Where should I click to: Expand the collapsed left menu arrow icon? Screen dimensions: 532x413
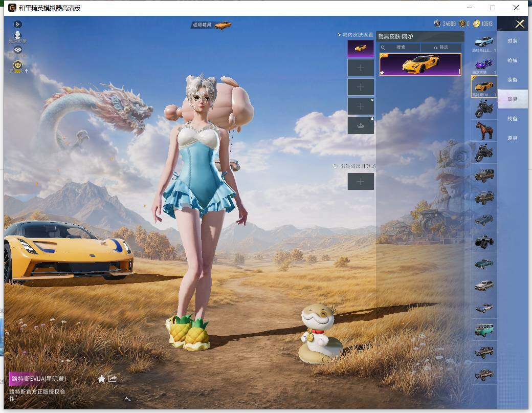pos(17,25)
